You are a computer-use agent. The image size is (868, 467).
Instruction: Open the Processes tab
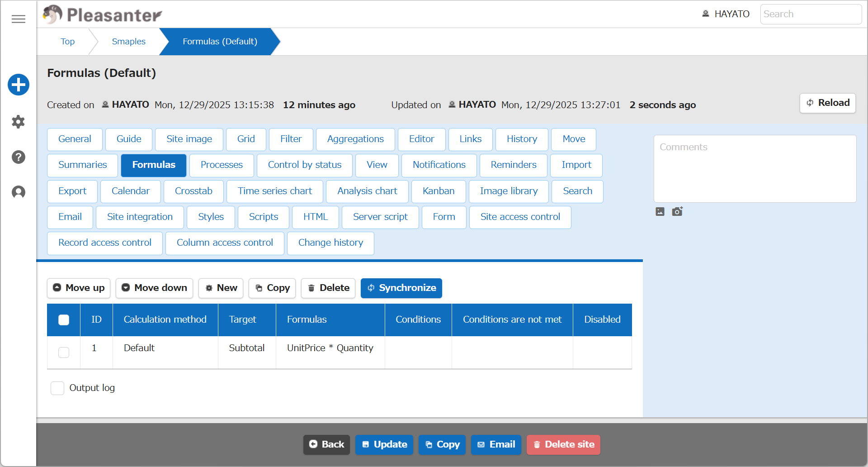222,165
